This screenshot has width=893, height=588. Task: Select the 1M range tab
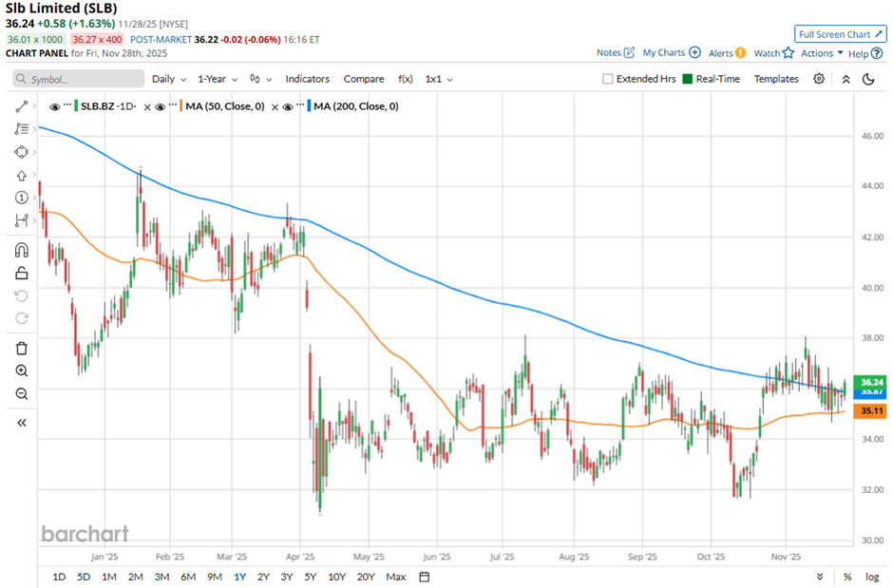click(109, 577)
